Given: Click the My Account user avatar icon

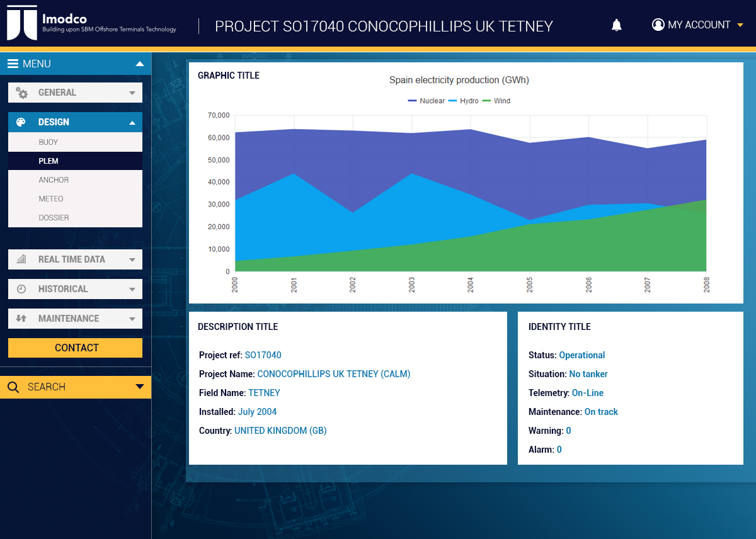Looking at the screenshot, I should pyautogui.click(x=658, y=25).
